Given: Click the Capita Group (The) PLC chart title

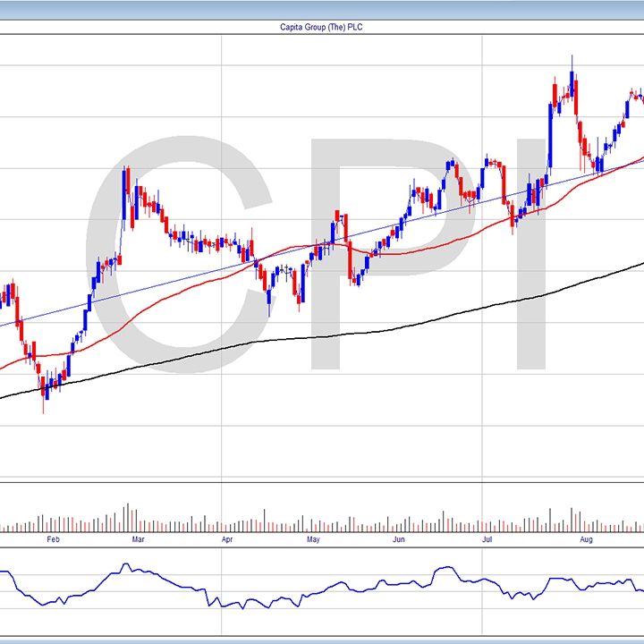Looking at the screenshot, I should click(321, 27).
